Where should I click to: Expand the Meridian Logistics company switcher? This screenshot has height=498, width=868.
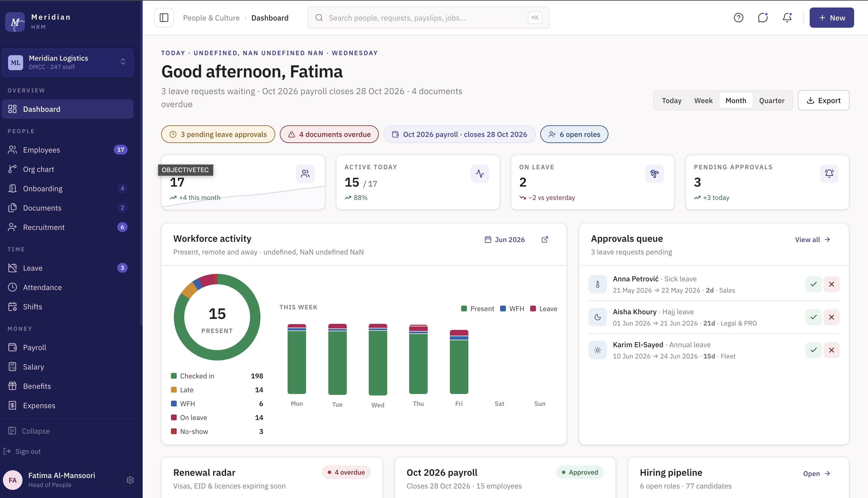pos(67,62)
